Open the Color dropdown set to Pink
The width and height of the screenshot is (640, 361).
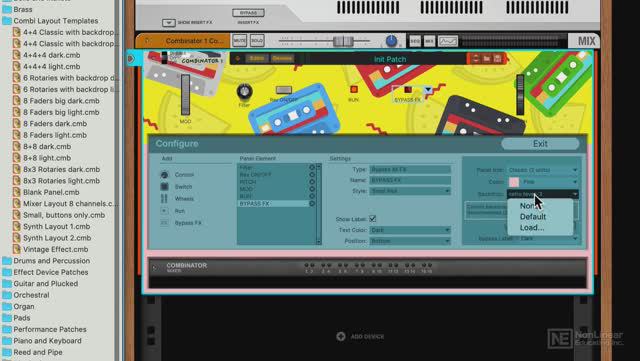click(543, 182)
